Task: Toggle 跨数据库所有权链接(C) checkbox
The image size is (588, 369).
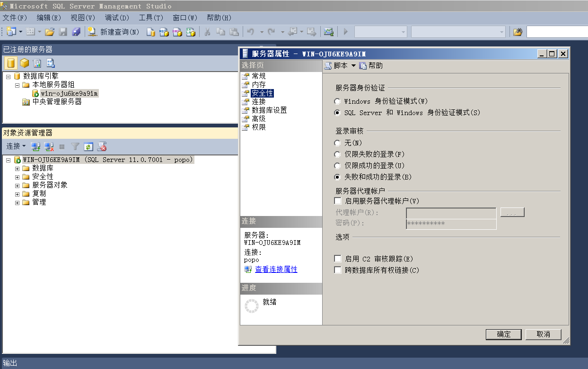Action: 338,270
